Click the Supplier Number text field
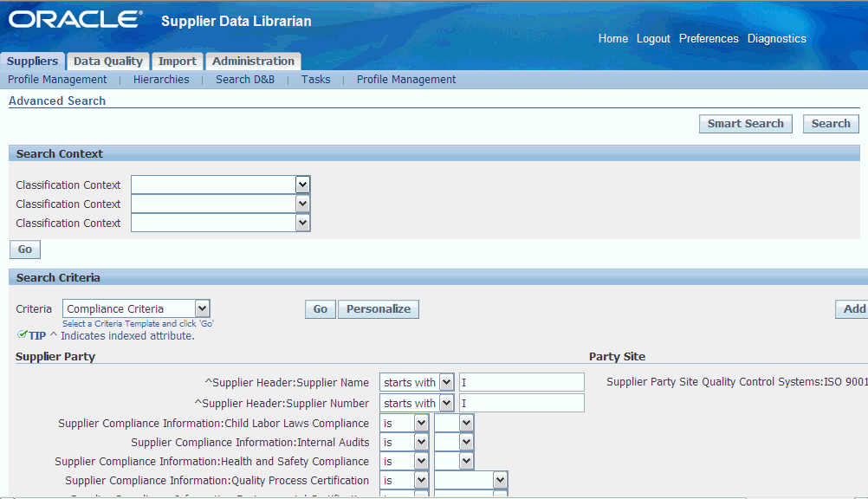This screenshot has width=868, height=499. [x=521, y=403]
